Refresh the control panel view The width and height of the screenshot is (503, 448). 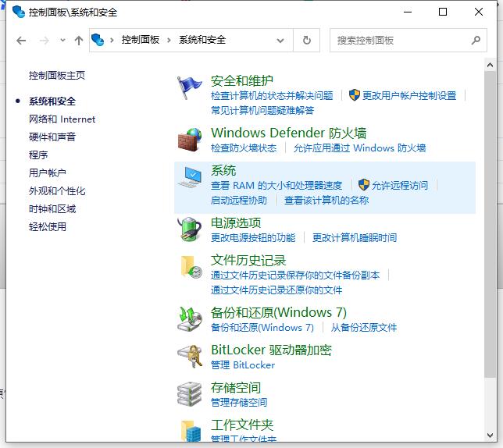(307, 40)
